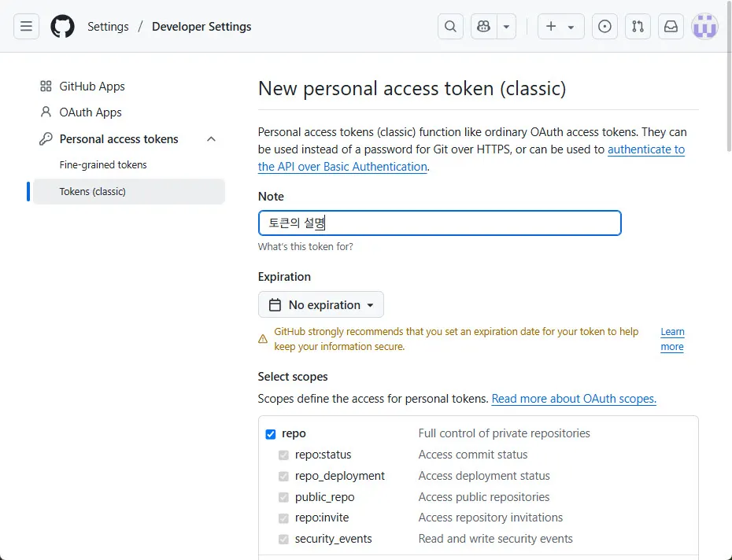Viewport: 732px width, 560px height.
Task: Click into the Note text field
Action: coord(439,223)
